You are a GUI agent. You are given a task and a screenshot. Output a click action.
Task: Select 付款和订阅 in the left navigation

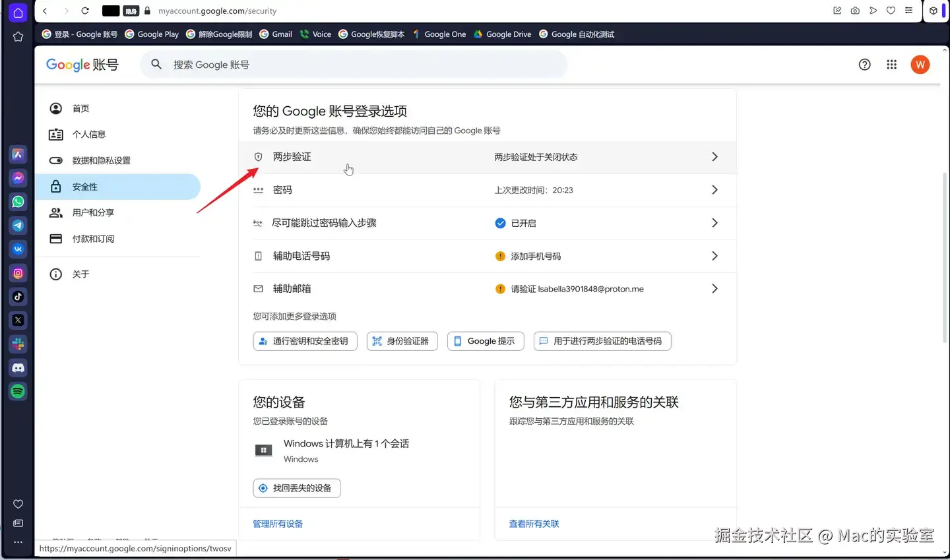pyautogui.click(x=117, y=239)
